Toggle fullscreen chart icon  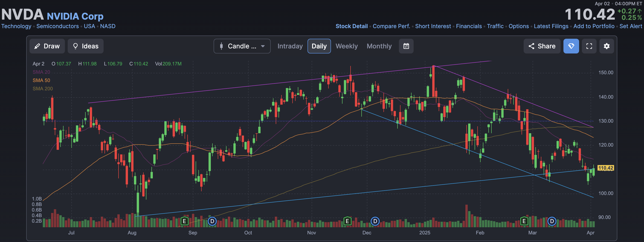click(589, 46)
